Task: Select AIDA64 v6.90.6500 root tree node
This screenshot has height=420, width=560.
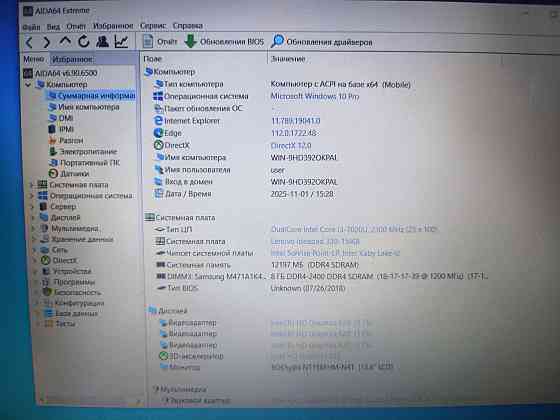Action: pyautogui.click(x=60, y=73)
